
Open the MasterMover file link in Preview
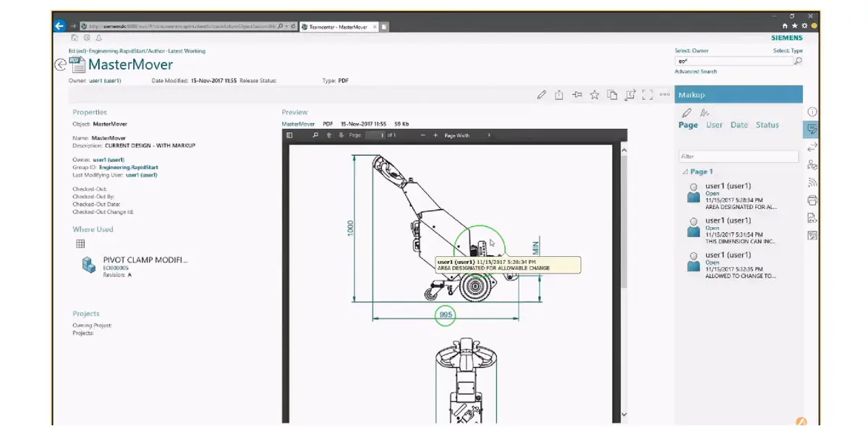point(298,124)
